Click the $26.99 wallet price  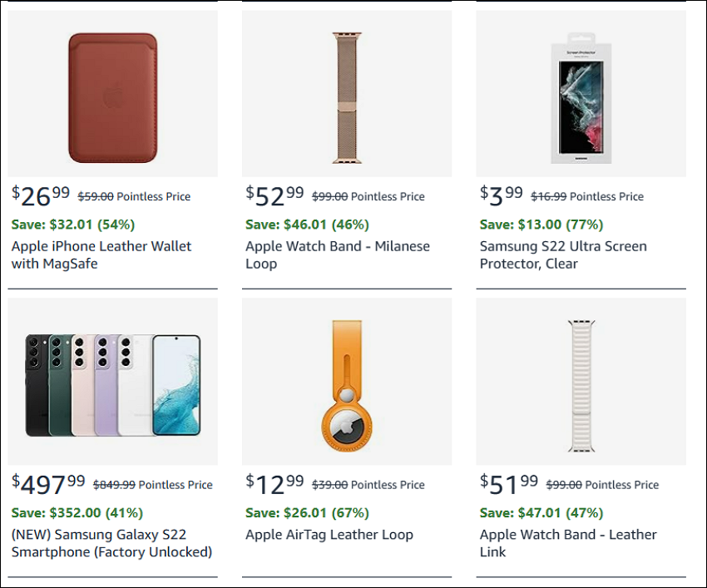pyautogui.click(x=41, y=196)
